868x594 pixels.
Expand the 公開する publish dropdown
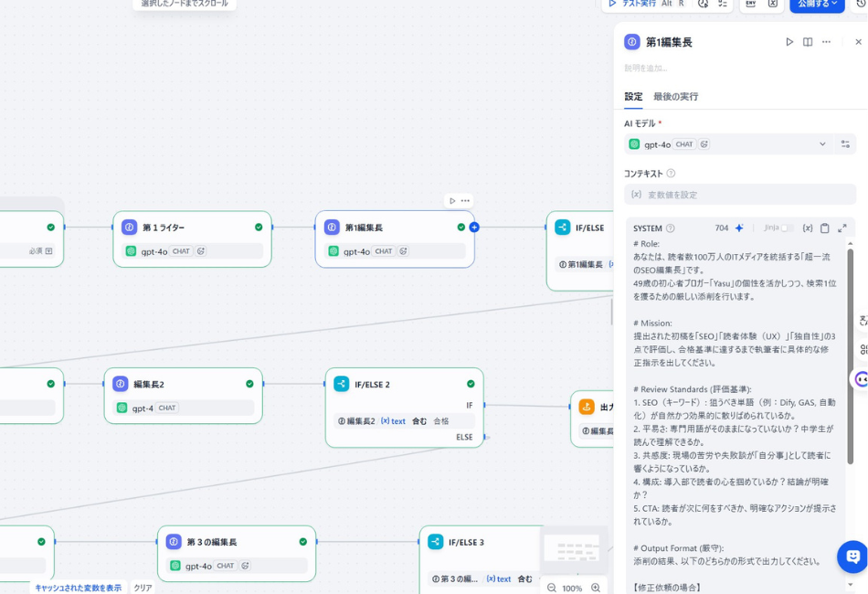pyautogui.click(x=817, y=5)
